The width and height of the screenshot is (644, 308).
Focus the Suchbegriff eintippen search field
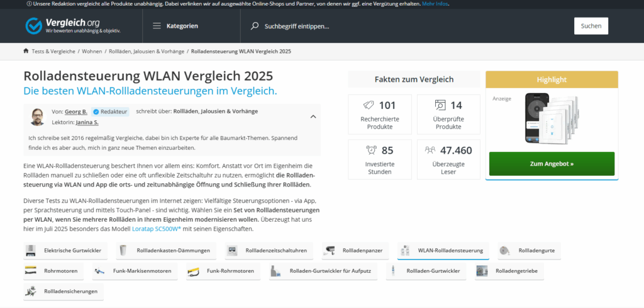[x=377, y=26]
